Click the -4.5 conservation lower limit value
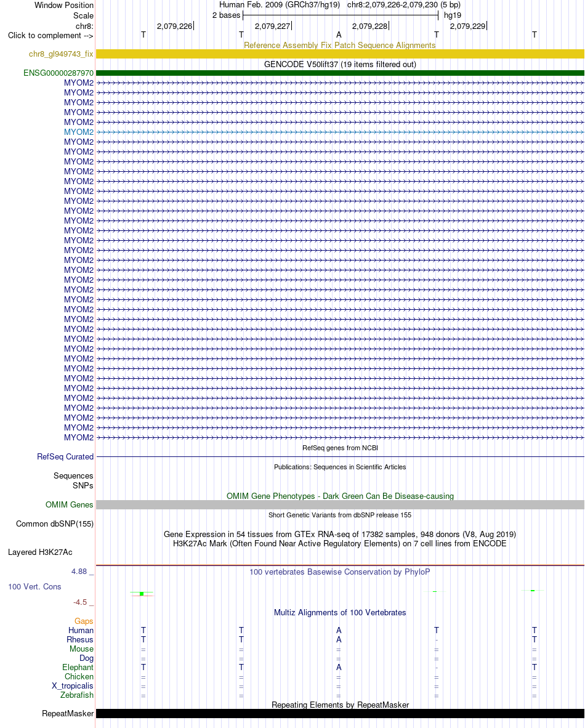Screen dimensions: 585x728 (80, 602)
